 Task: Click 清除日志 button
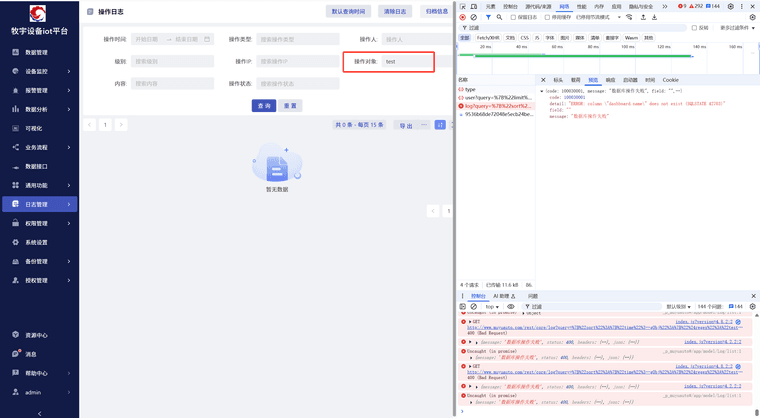[395, 11]
